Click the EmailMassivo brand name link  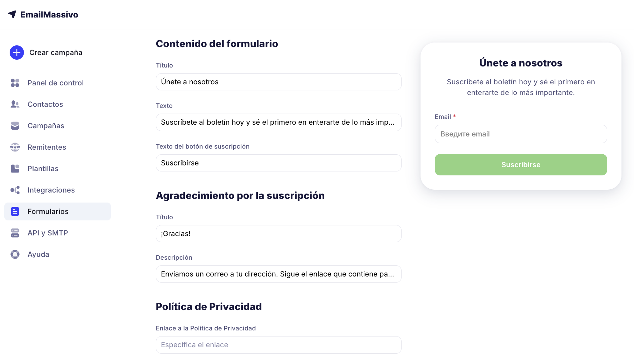click(49, 15)
